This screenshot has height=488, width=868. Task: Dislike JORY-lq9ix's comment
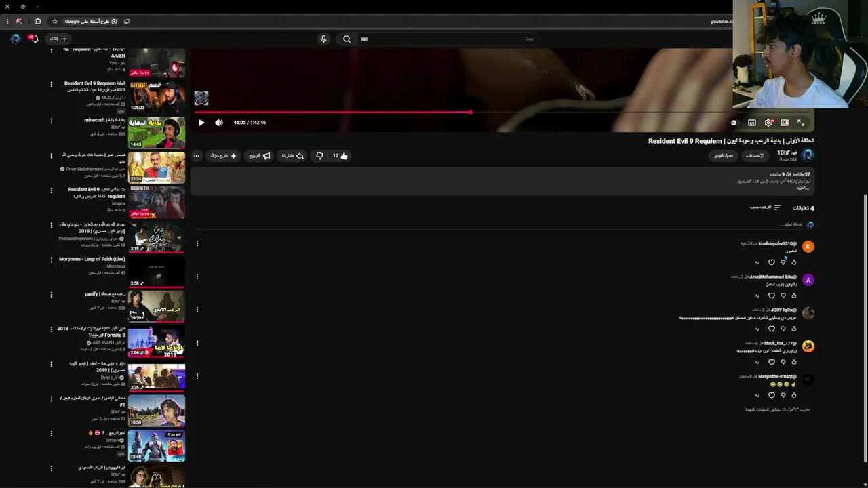tap(783, 329)
